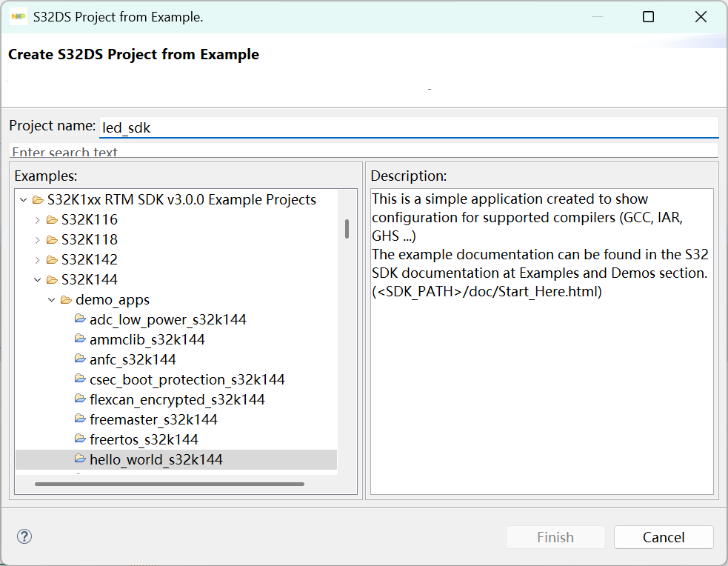
Task: Click the csec_boot_protection_s32k144 project icon
Action: 80,379
